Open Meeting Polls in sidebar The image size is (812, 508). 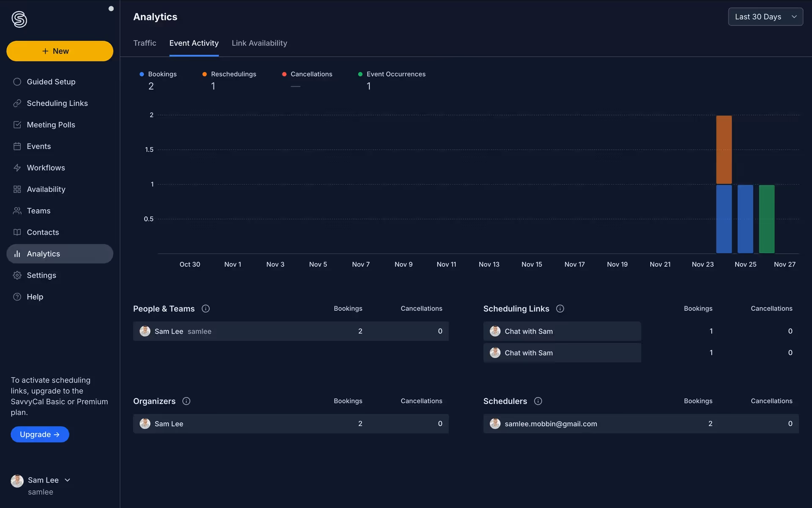[x=51, y=125]
